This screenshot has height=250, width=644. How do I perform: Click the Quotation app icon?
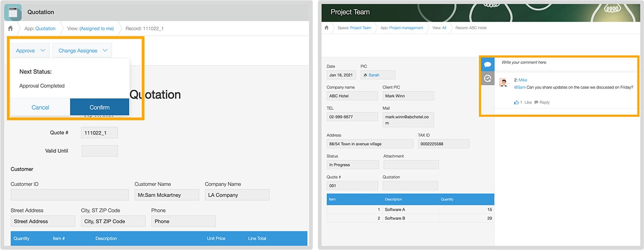click(x=13, y=12)
